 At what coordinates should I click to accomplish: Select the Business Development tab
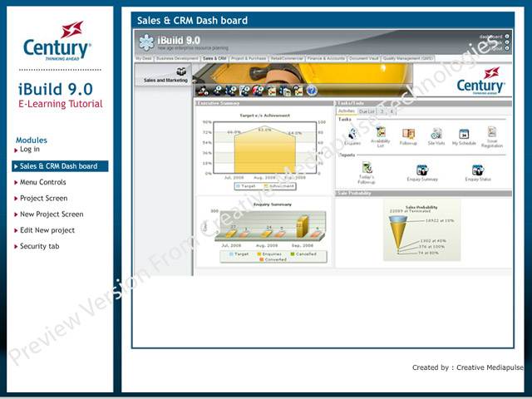[177, 60]
